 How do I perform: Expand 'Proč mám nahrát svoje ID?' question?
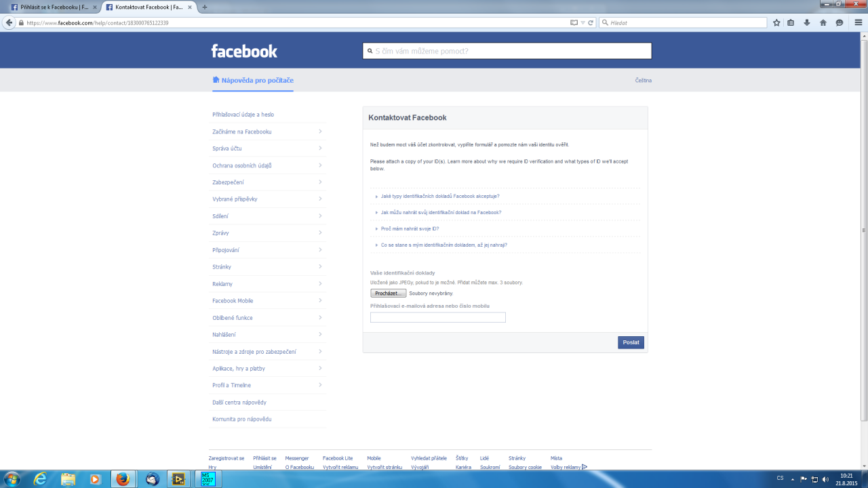pos(410,228)
